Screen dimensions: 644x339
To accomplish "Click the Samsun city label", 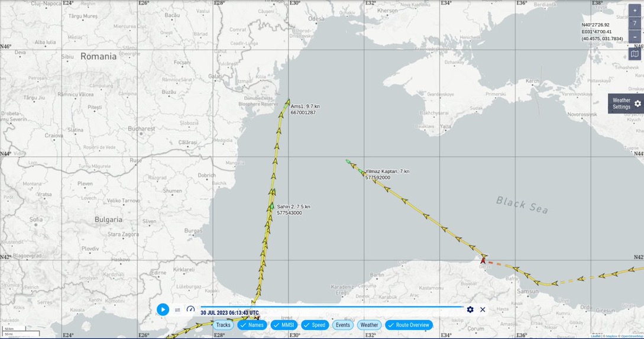I will 528,291.
